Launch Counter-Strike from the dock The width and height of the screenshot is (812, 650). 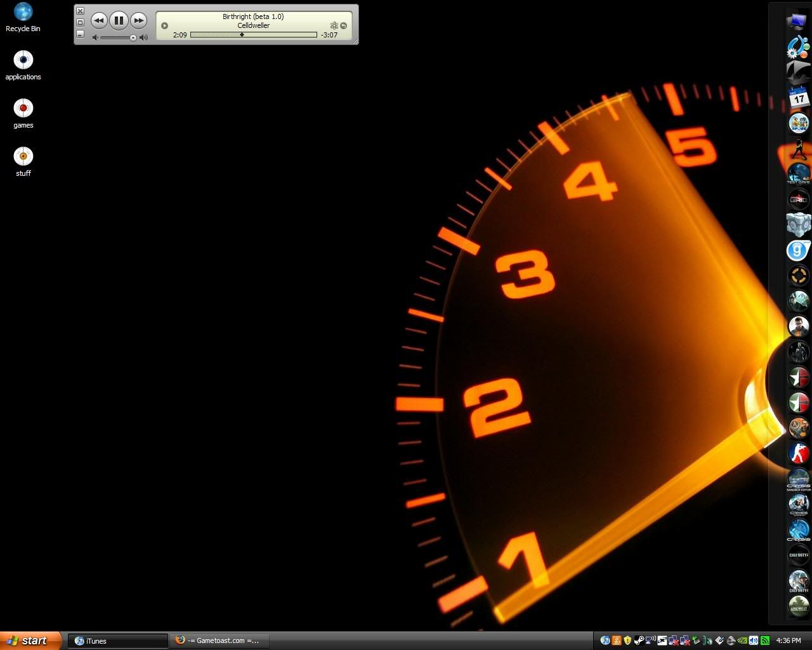tap(798, 453)
